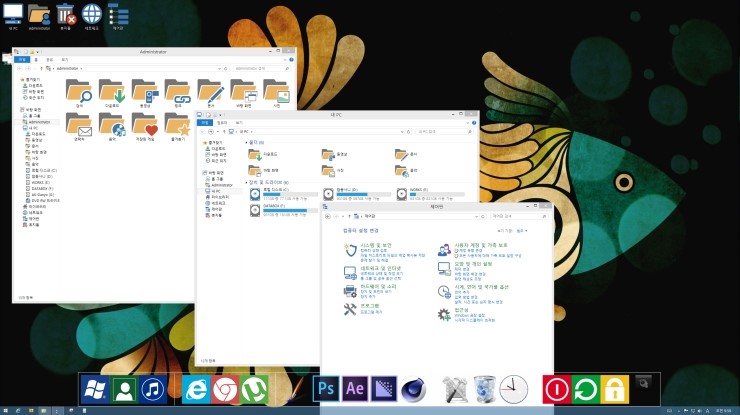Click the local disk (C:) usage bar in My PC

pos(290,194)
